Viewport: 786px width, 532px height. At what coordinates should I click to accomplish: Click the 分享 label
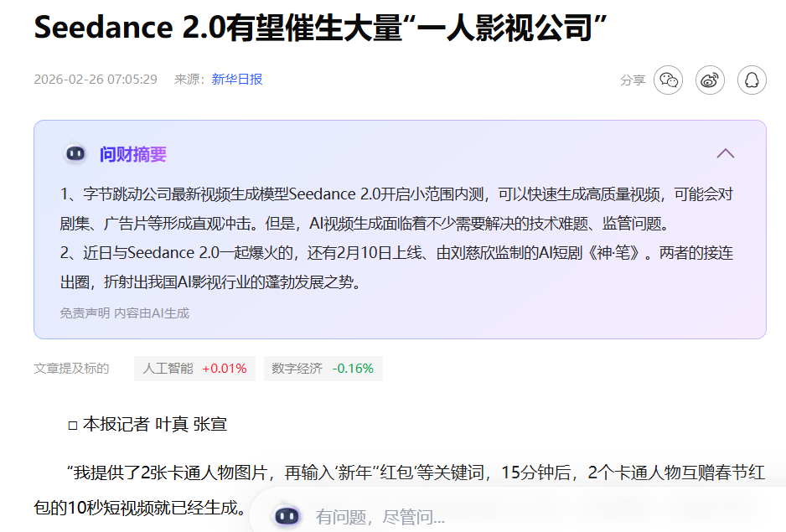point(633,80)
